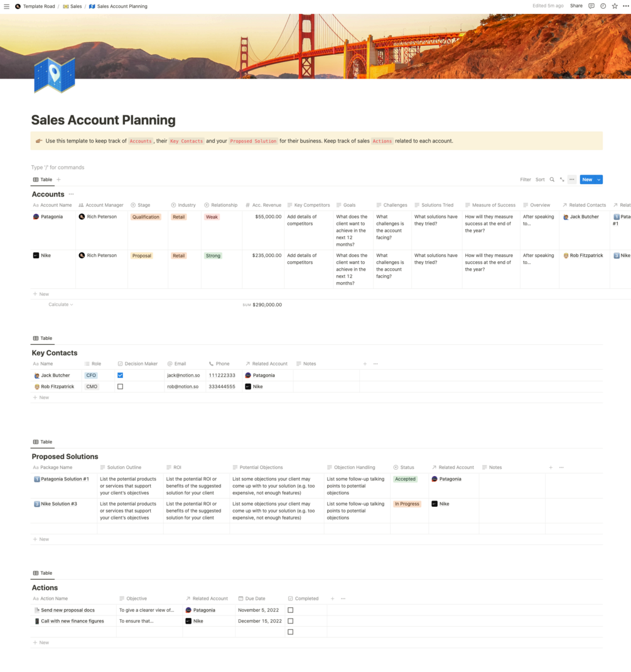Viewport: 631px width, 672px height.
Task: Add a property column in Key Contacts
Action: (365, 364)
